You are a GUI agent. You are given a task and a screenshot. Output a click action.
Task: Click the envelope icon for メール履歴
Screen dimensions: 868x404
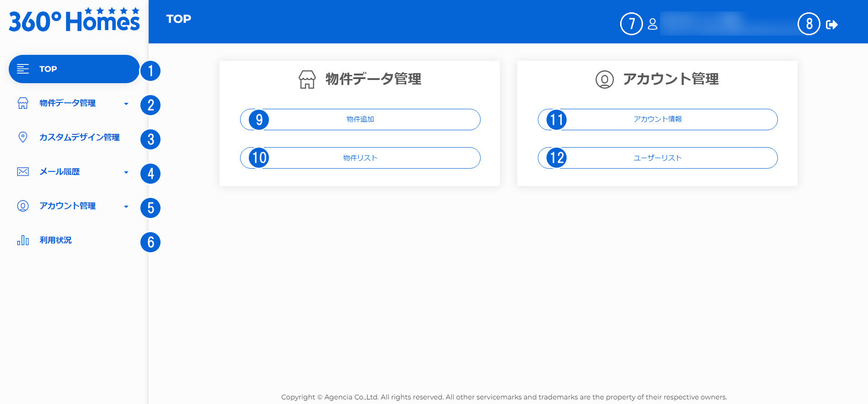click(x=23, y=172)
